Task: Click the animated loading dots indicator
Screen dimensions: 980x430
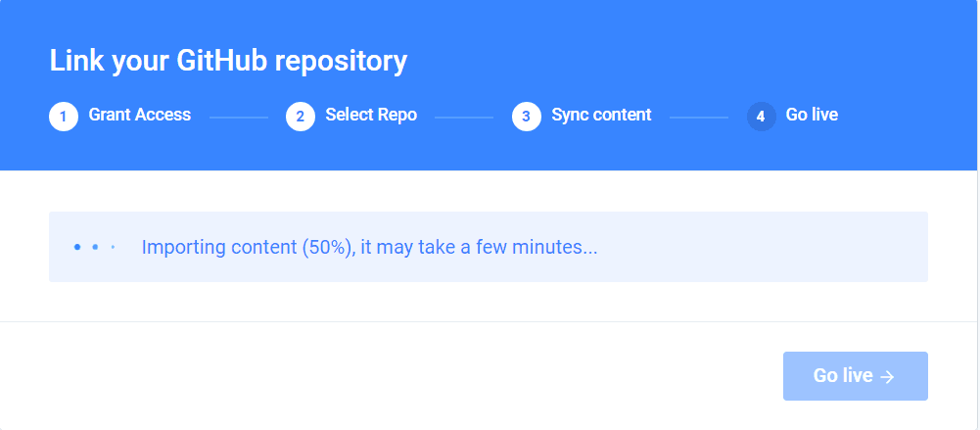Action: coord(94,247)
